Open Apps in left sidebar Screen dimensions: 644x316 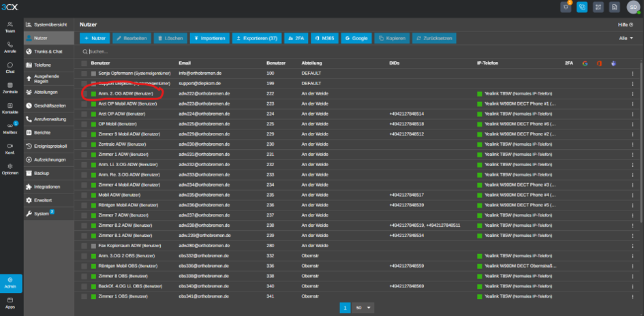coord(10,303)
